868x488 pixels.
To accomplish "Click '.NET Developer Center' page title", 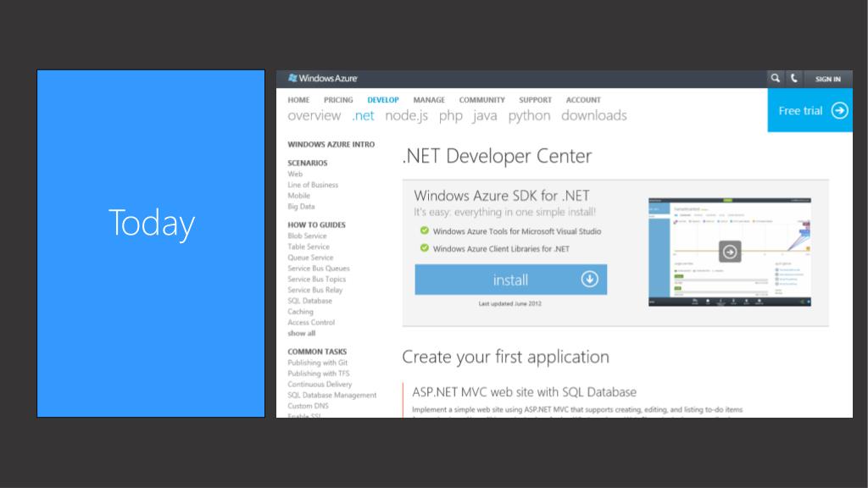I will (x=497, y=156).
